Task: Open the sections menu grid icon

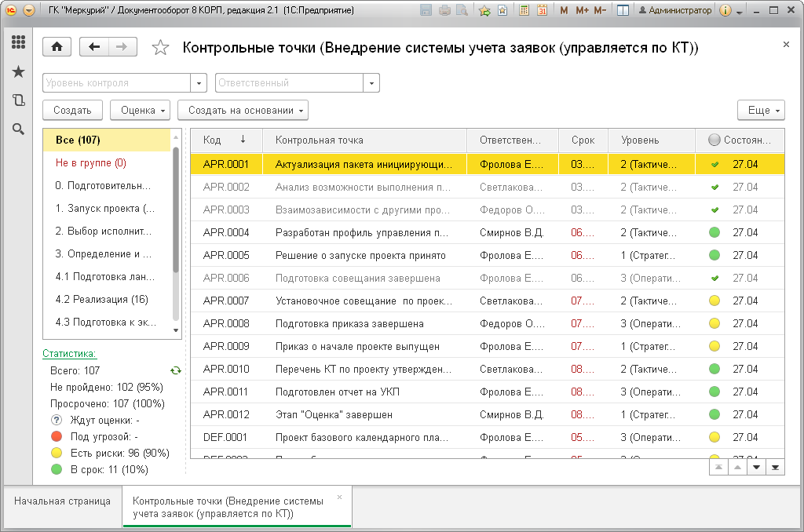Action: point(19,42)
